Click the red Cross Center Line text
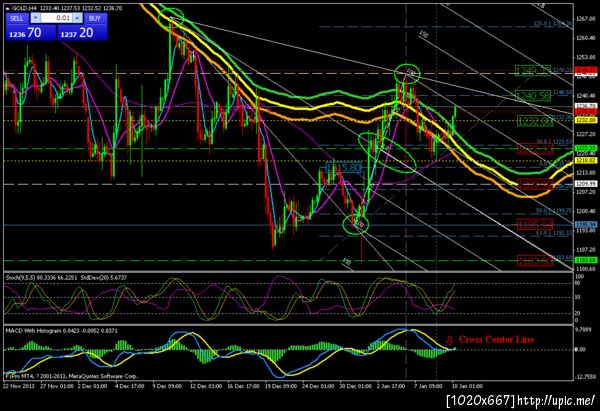The height and width of the screenshot is (411, 600). pos(496,339)
